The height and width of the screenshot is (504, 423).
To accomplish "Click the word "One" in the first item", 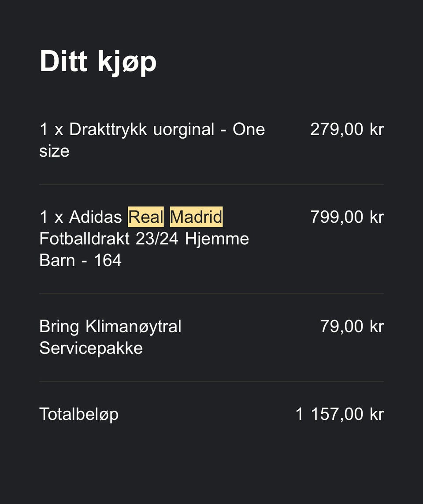I will (x=249, y=130).
